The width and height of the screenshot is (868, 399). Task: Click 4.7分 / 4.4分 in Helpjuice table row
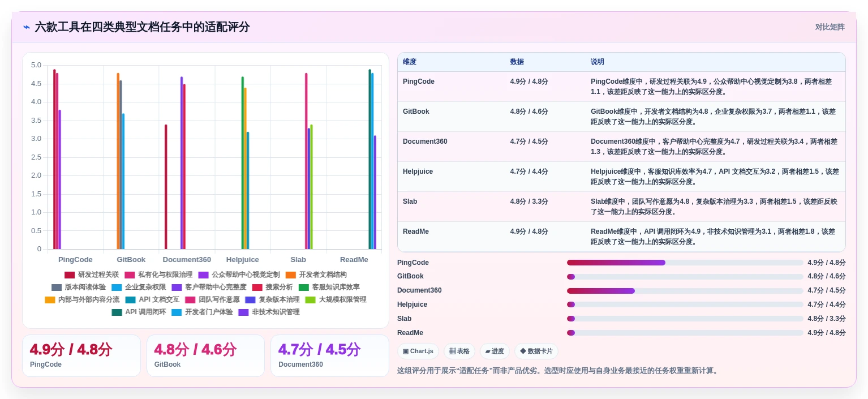click(x=529, y=171)
